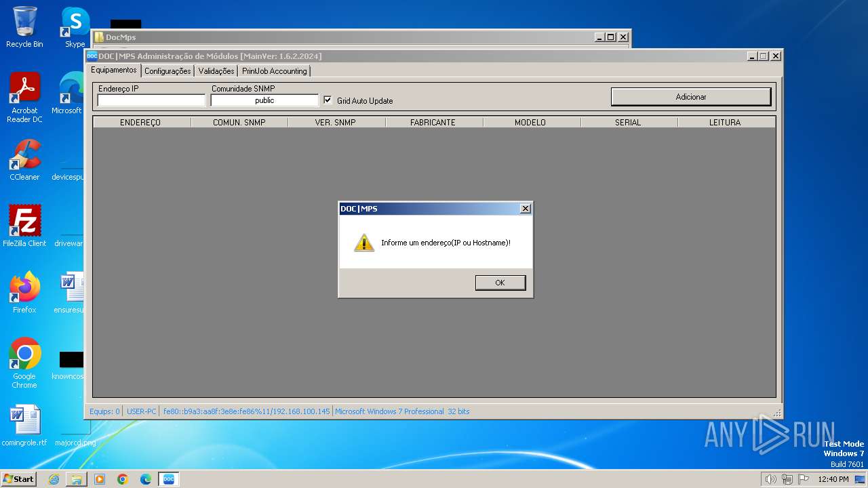
Task: Click the Action Center flag tray icon
Action: tap(803, 479)
